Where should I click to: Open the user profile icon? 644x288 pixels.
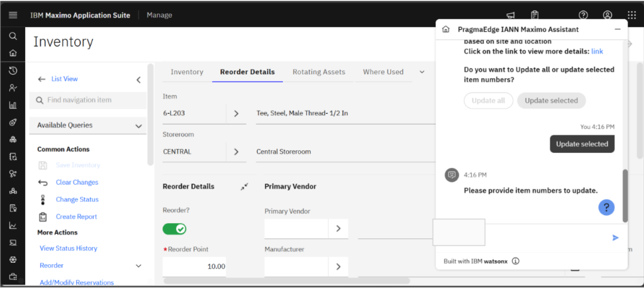tap(608, 15)
